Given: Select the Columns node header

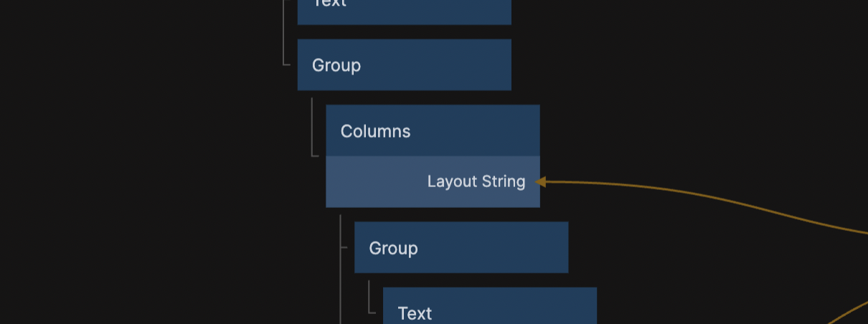Looking at the screenshot, I should pos(433,131).
